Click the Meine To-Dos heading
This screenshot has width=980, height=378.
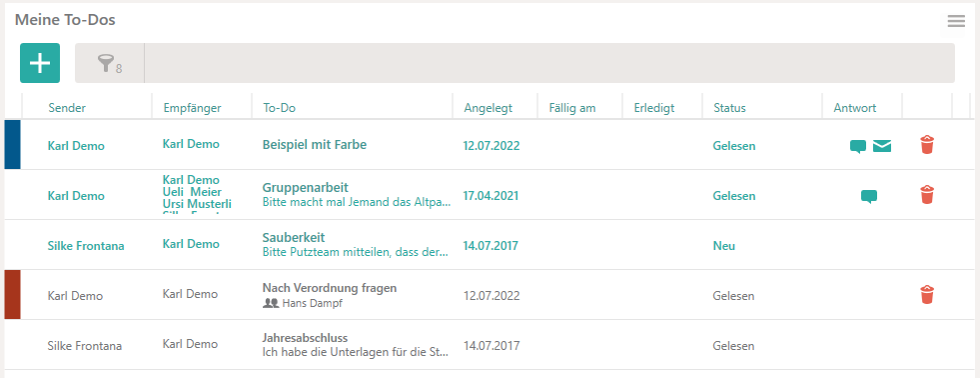pyautogui.click(x=65, y=19)
